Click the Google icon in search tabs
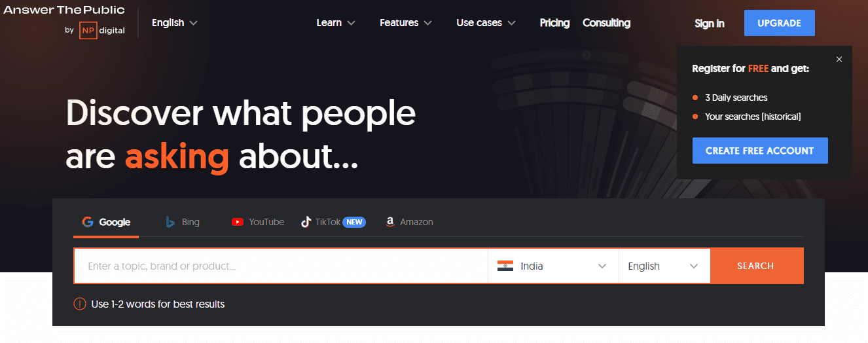 click(x=87, y=222)
